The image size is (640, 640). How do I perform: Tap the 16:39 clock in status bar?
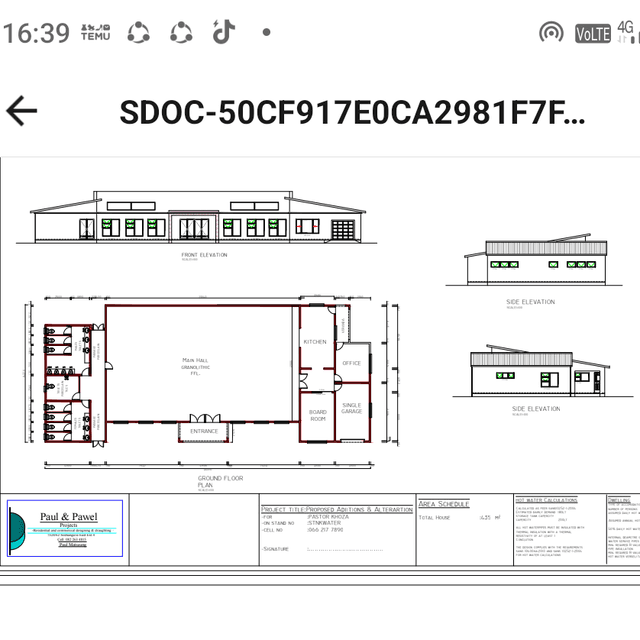(36, 32)
